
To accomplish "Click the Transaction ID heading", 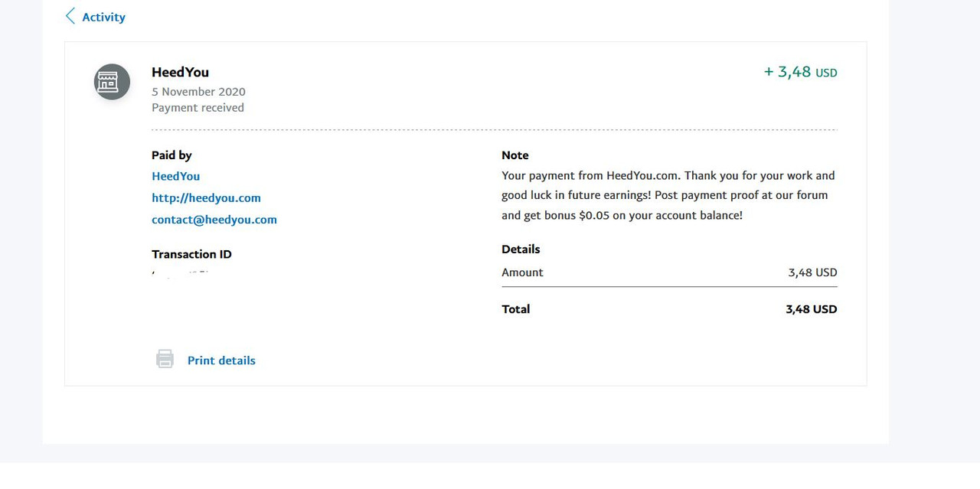I will pos(191,254).
